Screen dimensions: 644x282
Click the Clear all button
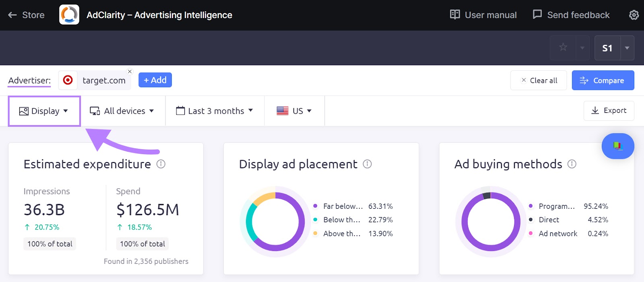[x=539, y=80]
